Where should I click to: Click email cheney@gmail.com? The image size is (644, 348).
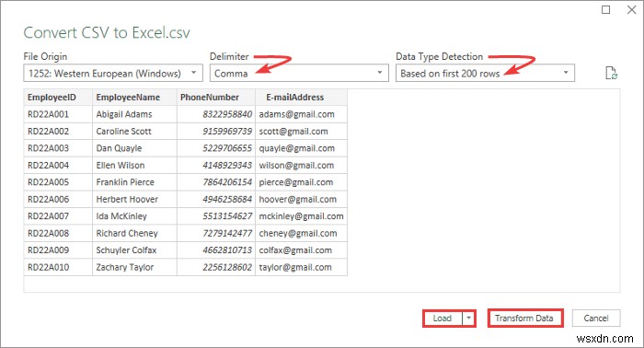(x=298, y=233)
